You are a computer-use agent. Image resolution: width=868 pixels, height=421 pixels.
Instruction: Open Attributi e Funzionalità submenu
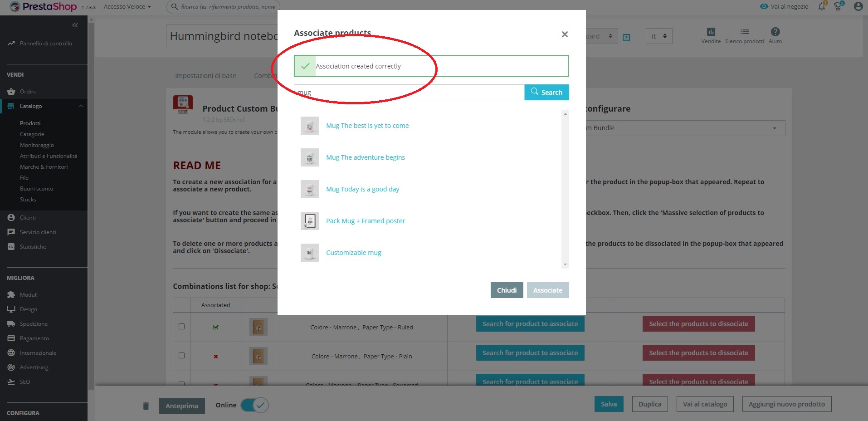pos(49,156)
